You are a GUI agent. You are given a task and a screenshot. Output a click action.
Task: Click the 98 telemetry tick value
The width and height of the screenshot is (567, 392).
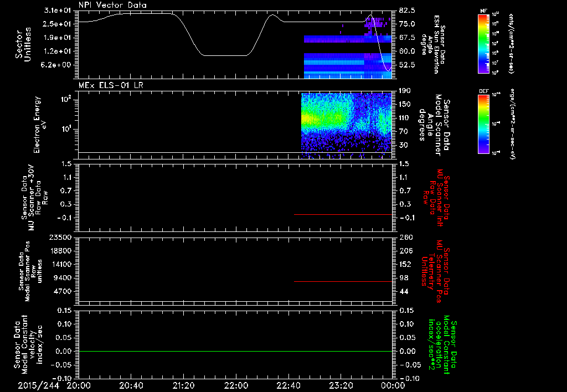404,278
